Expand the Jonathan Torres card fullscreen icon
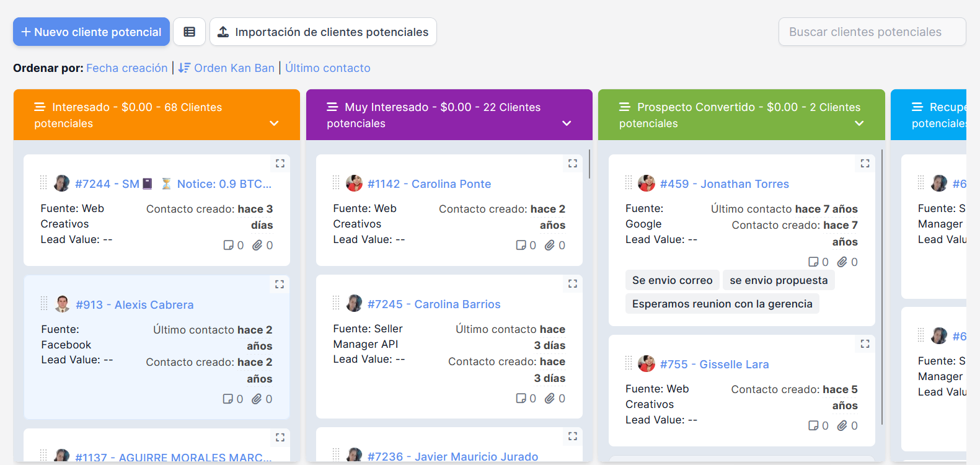980x465 pixels. pyautogui.click(x=865, y=163)
